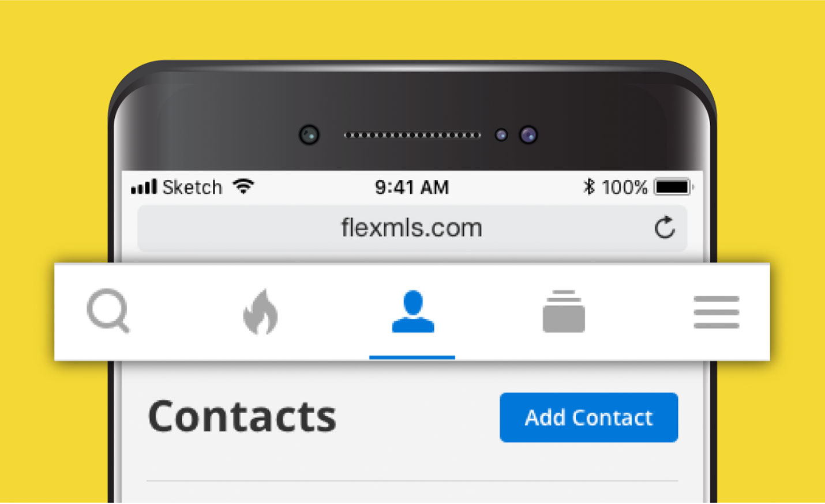Open the magnifying glass search tab
This screenshot has height=504, width=825.
(108, 312)
